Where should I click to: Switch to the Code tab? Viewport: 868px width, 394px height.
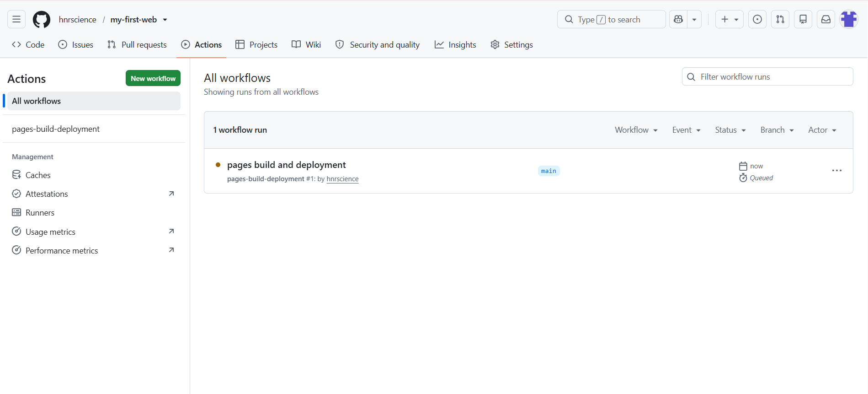[28, 44]
